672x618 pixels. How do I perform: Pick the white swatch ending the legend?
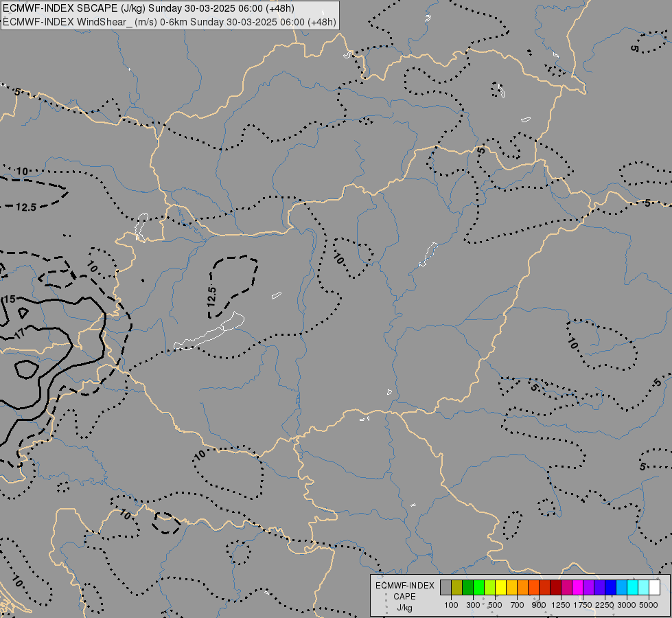[654, 588]
